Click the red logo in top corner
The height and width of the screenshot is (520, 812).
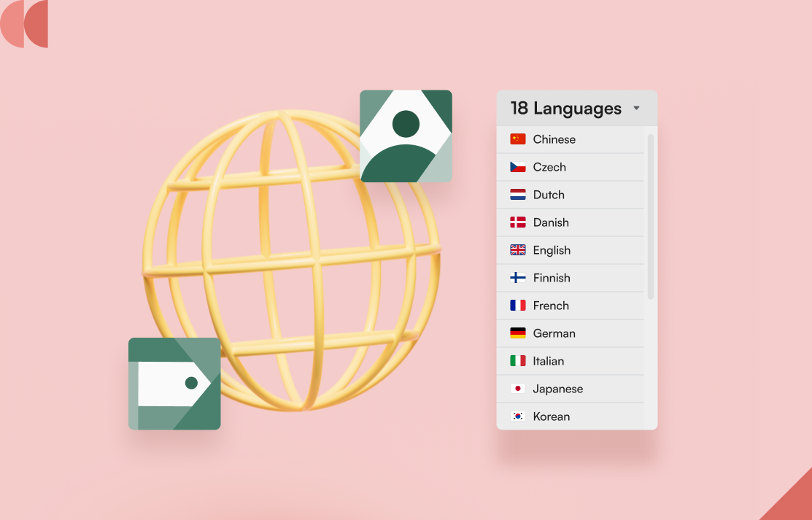pos(25,23)
